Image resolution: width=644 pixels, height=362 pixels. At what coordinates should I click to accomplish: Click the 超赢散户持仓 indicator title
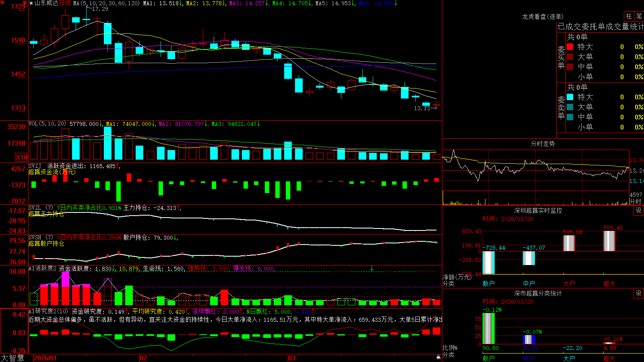[46, 243]
